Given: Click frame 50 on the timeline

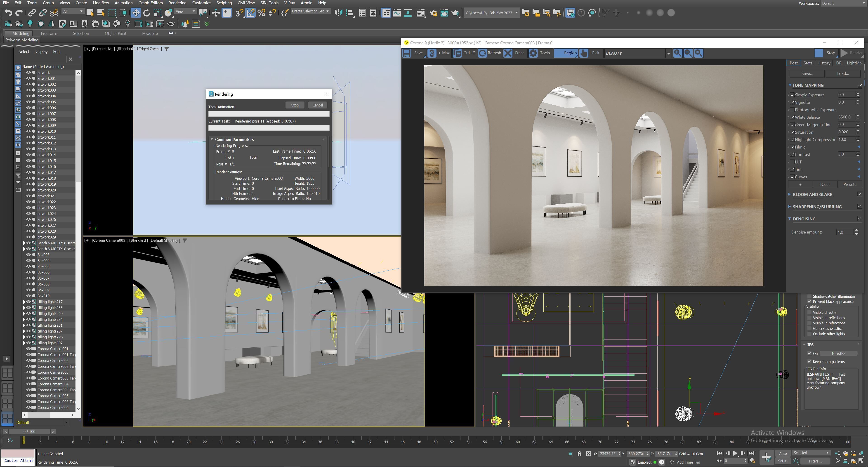Looking at the screenshot, I should 435,442.
